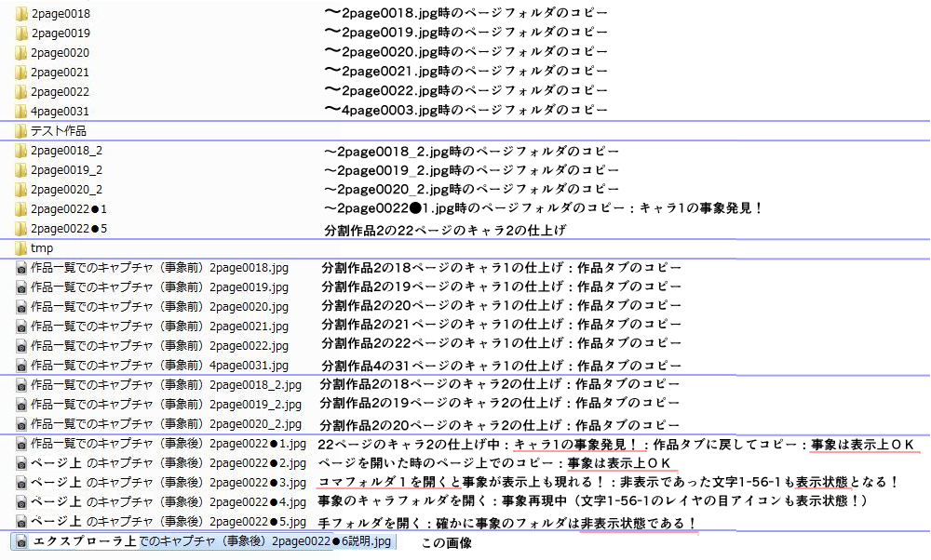Viewport: 931px width, 560px height.
Task: Click the folder icon of 2page0022●1
Action: pos(21,209)
